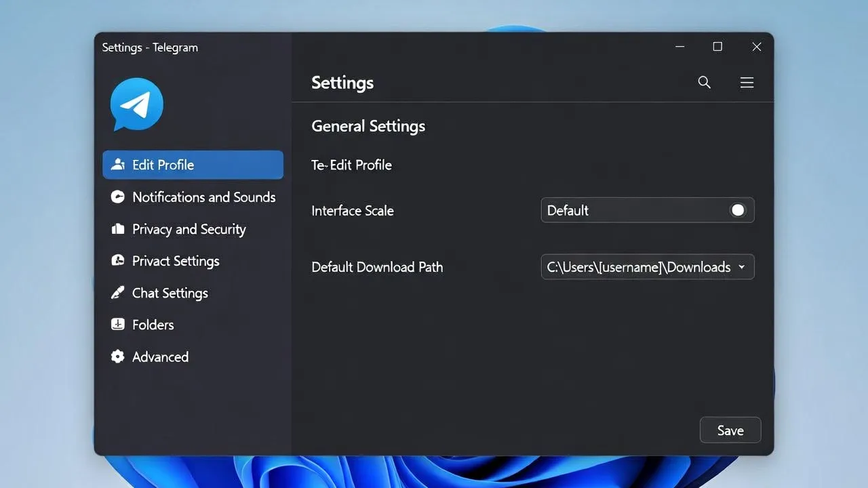Click the folder icon next to Folders
Screen dimensions: 868x488
click(119, 325)
